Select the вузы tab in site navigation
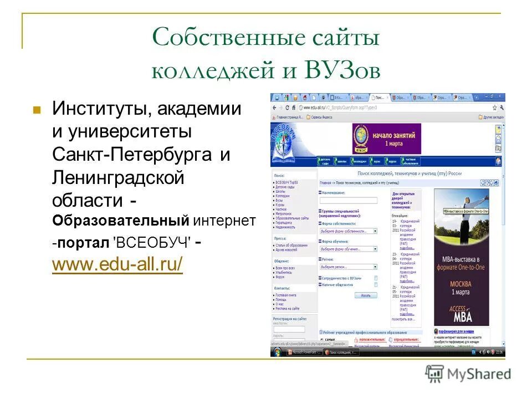 pos(376,161)
